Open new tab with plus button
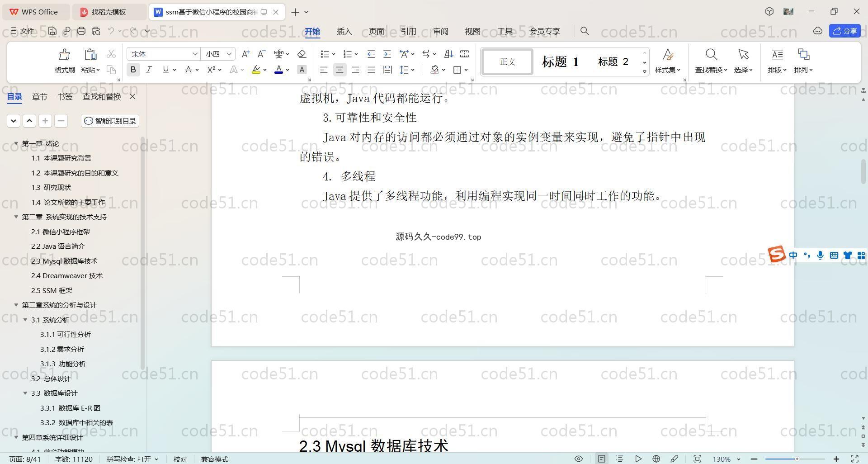 [295, 12]
